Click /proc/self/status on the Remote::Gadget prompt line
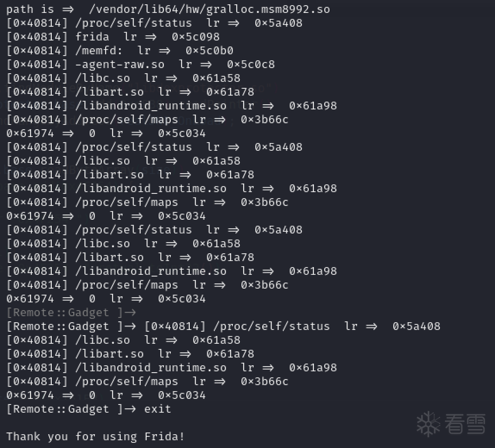The height and width of the screenshot is (448, 495). (275, 326)
